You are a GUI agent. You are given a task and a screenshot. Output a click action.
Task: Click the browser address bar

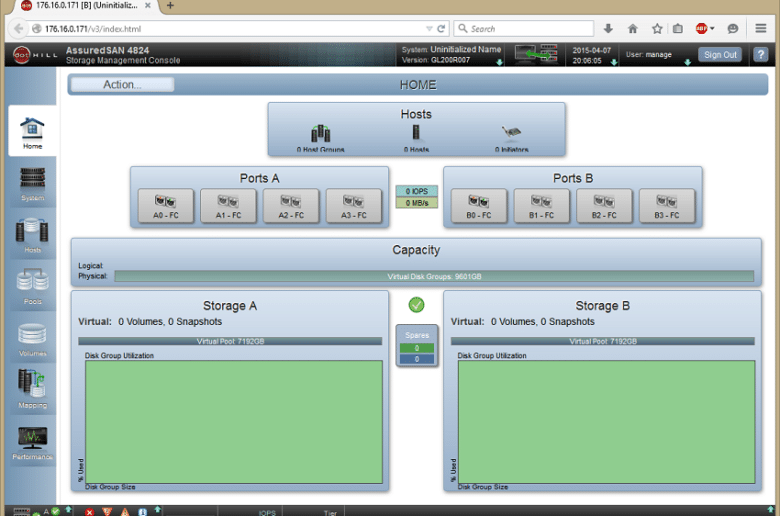234,29
